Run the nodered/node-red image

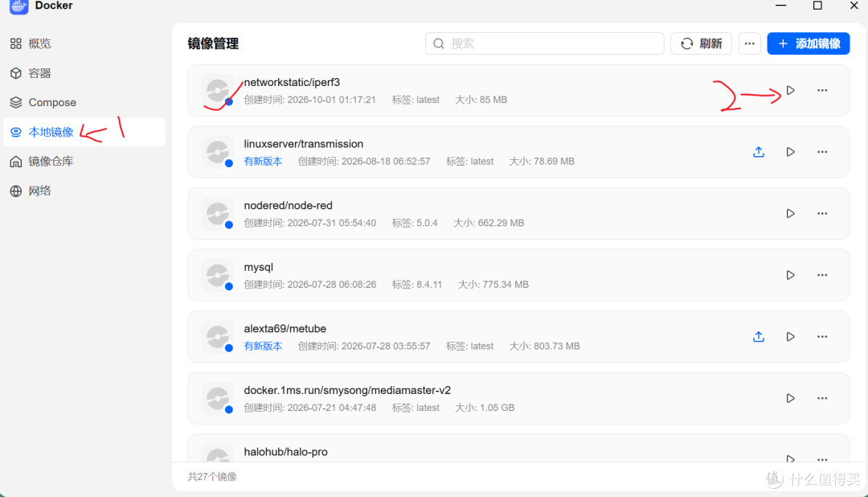point(790,213)
